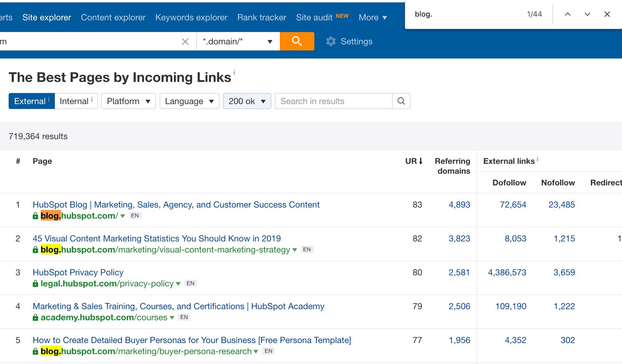Open the HubSpot Privacy Policy link
Screen dimensions: 622x364
click(x=78, y=272)
